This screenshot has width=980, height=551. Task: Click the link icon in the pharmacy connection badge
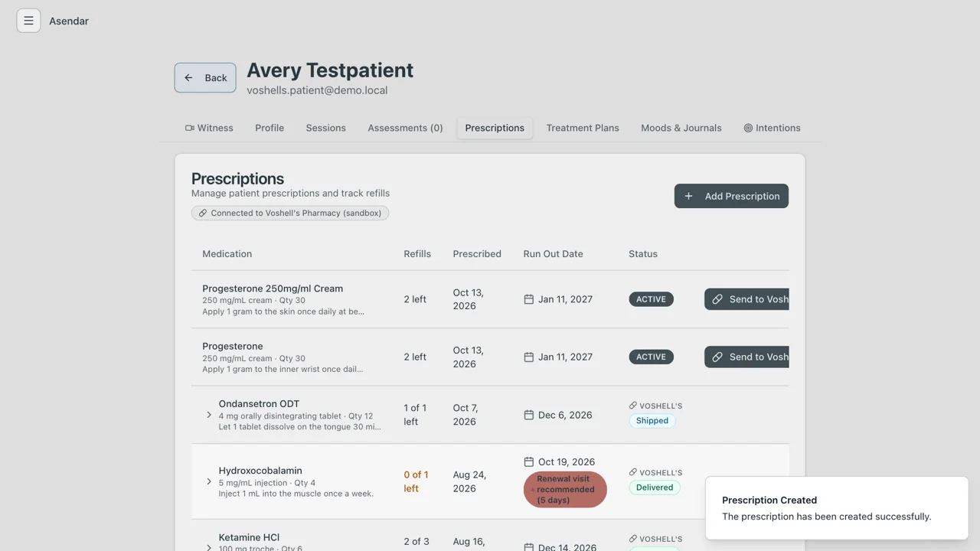pyautogui.click(x=203, y=213)
